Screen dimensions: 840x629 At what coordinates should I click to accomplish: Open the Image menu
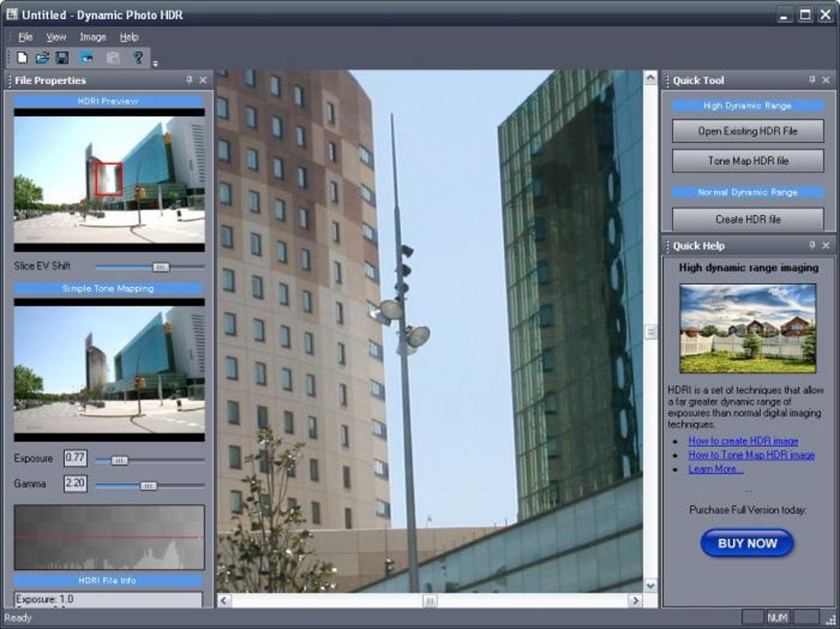pos(93,37)
